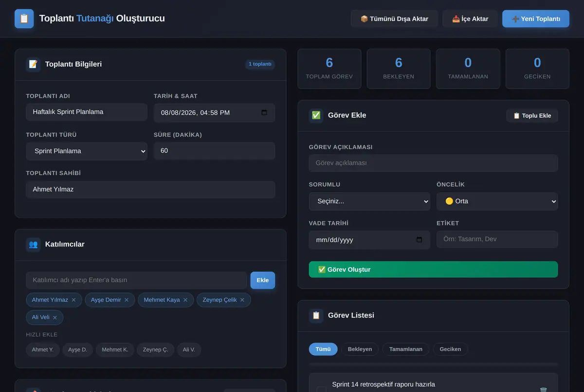The image size is (584, 392).
Task: Click the clipboard app logo icon
Action: point(24,18)
